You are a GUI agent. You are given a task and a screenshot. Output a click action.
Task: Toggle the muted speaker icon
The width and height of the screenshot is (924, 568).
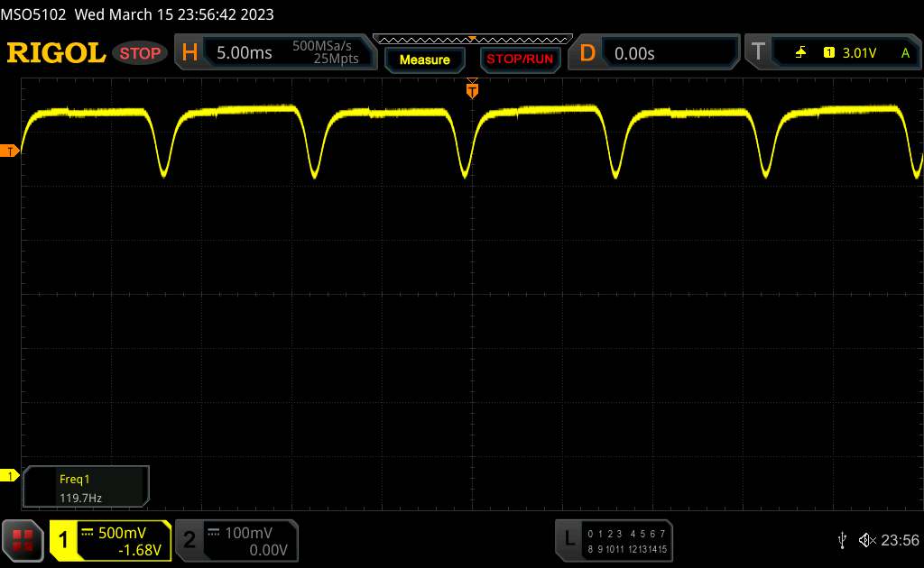click(867, 540)
